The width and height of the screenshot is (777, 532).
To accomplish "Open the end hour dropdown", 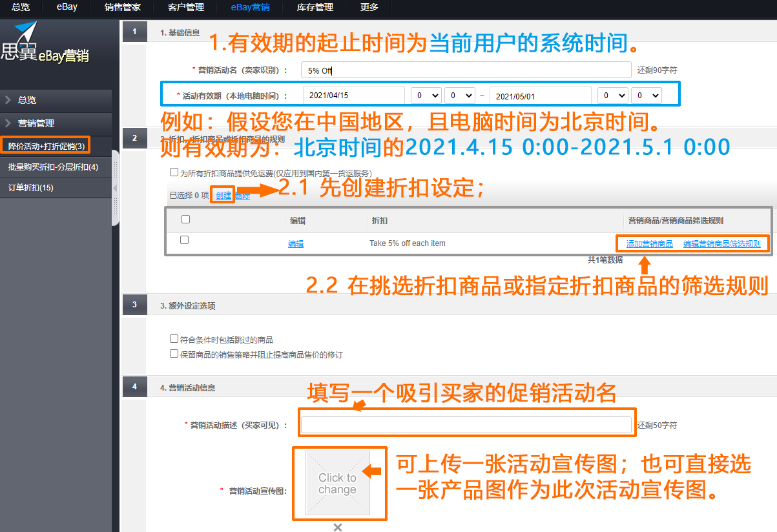I will 613,96.
